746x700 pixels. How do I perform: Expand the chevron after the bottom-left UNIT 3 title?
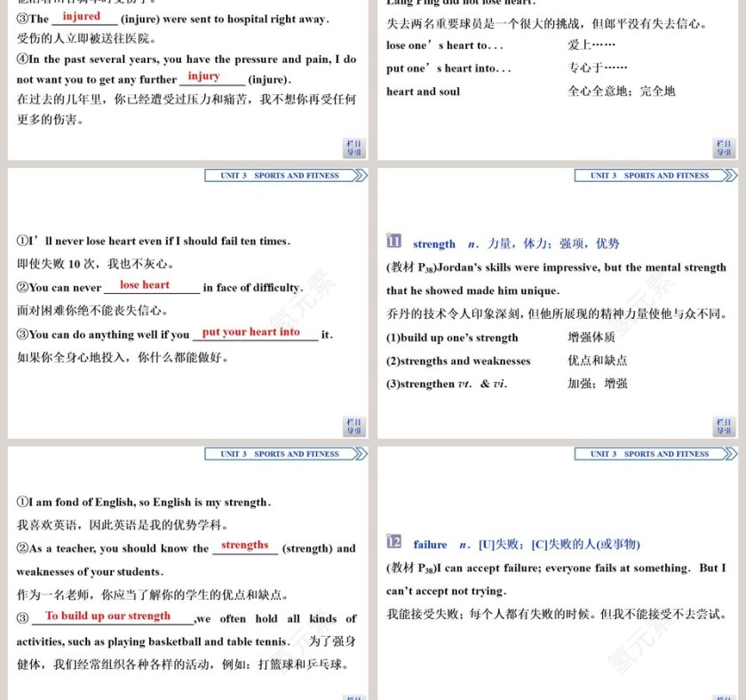tap(359, 454)
